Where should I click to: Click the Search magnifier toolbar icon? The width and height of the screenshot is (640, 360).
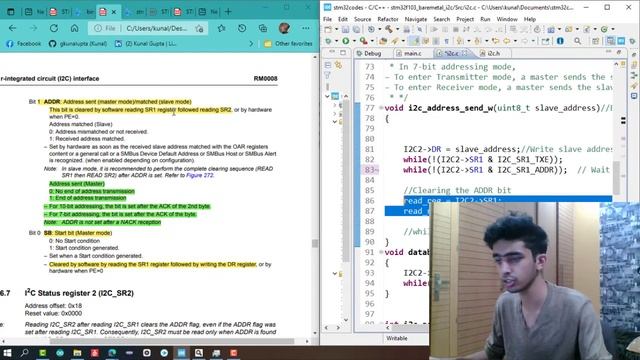point(577,41)
